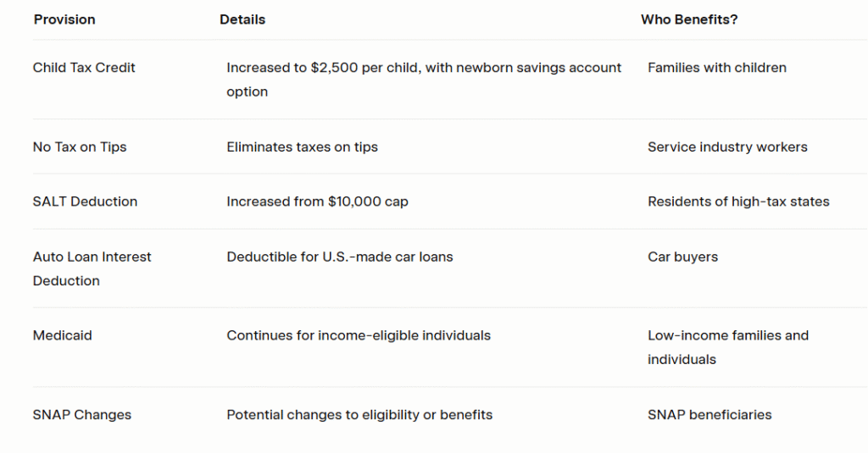The height and width of the screenshot is (453, 868).
Task: Select the Residents of high-tax states cell
Action: click(738, 202)
